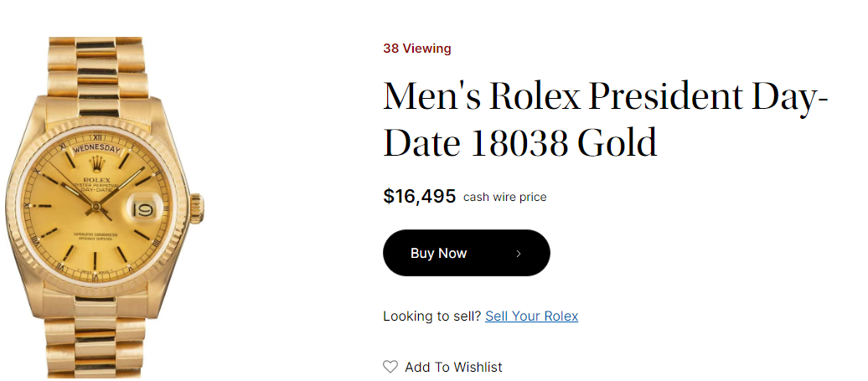Click the heart icon beside Add To Wishlist

[x=390, y=367]
